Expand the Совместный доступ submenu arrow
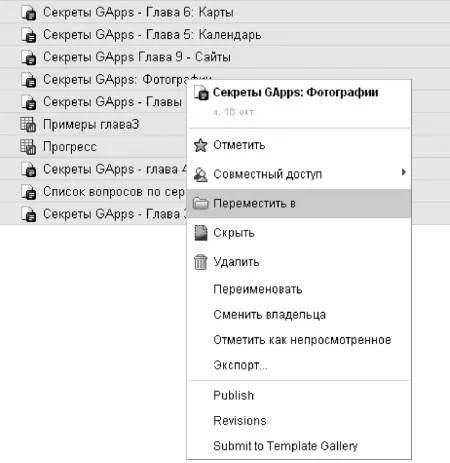Image resolution: width=450 pixels, height=463 pixels. 404,172
